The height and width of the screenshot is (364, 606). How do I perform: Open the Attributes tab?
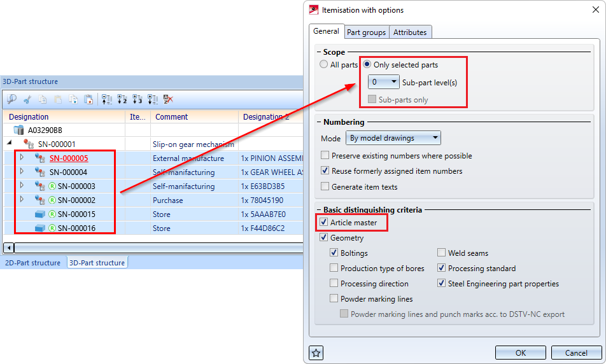coord(410,32)
